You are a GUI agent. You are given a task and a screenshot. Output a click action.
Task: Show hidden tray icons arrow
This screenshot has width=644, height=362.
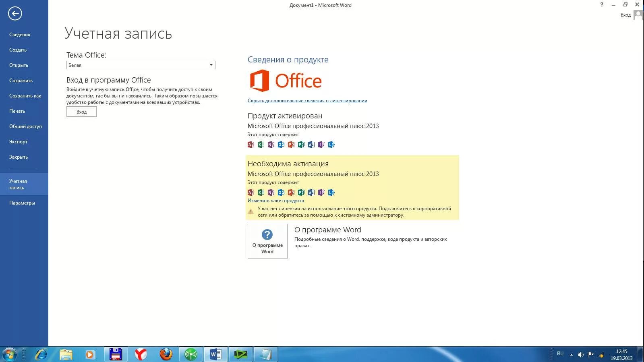coord(571,355)
